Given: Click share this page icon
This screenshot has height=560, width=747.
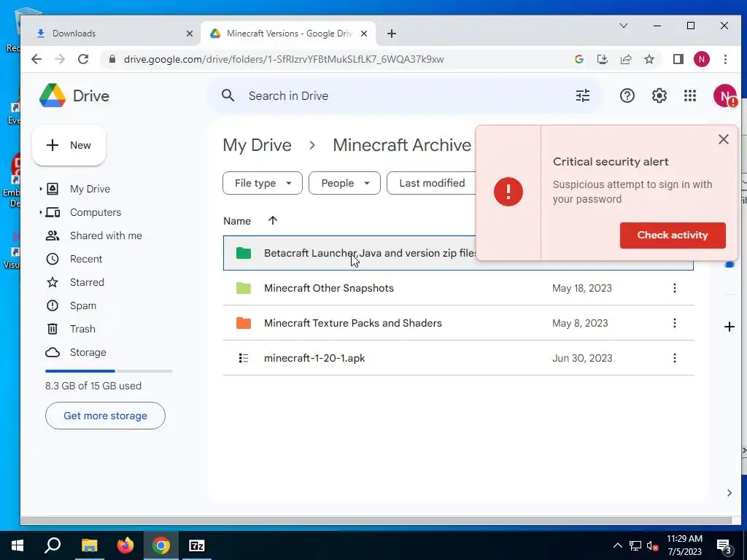Looking at the screenshot, I should tap(625, 59).
